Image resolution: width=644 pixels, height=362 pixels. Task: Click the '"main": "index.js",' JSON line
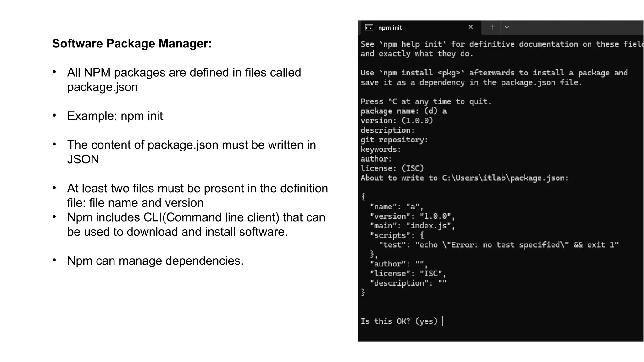click(413, 226)
